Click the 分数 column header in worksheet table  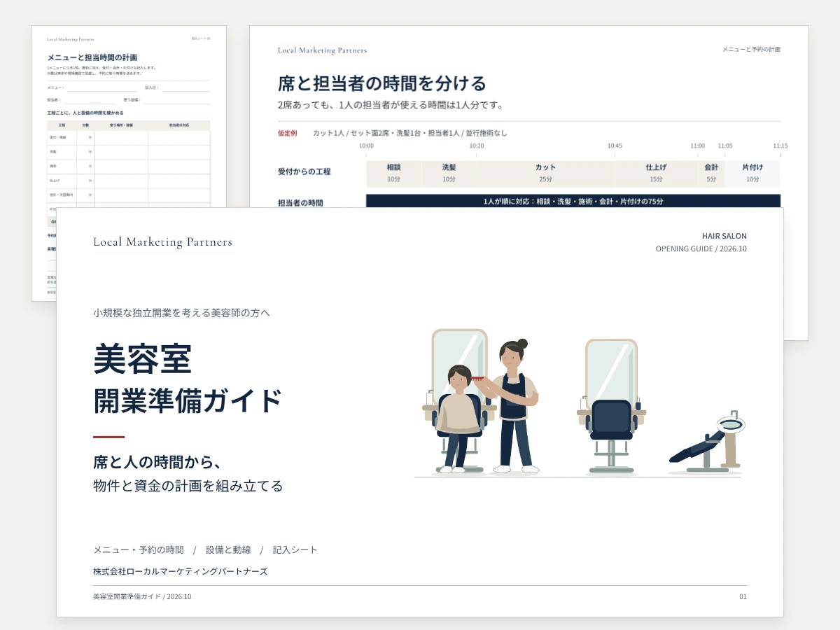85,125
